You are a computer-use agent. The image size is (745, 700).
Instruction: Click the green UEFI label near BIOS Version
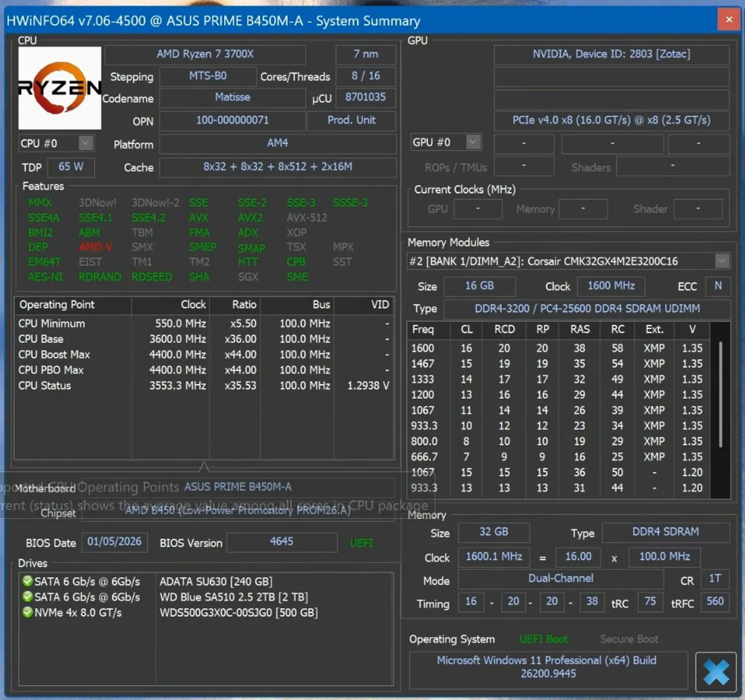pos(361,543)
